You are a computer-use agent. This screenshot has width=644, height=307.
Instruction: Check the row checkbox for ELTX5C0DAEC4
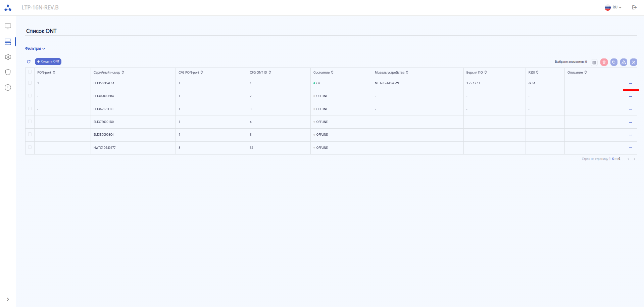tap(30, 83)
